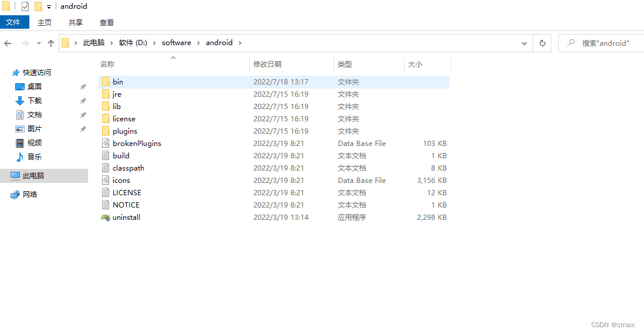Expand chevron after software in address bar

(199, 43)
